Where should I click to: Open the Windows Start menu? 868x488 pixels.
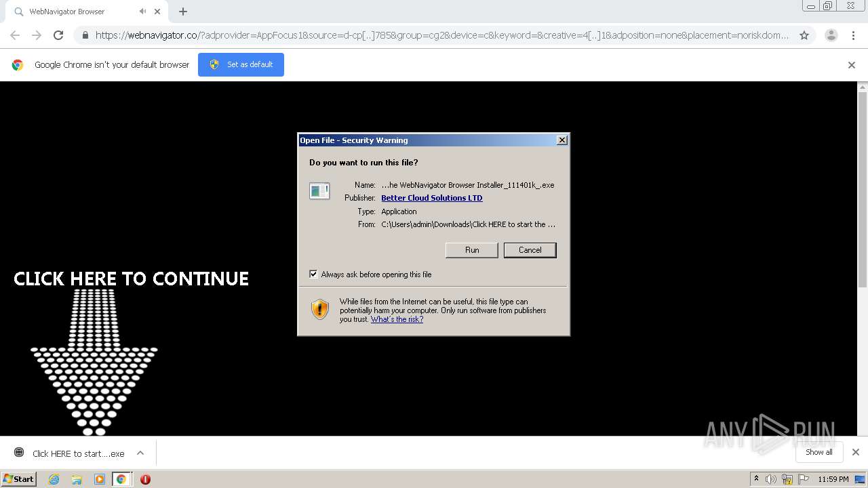(x=19, y=479)
